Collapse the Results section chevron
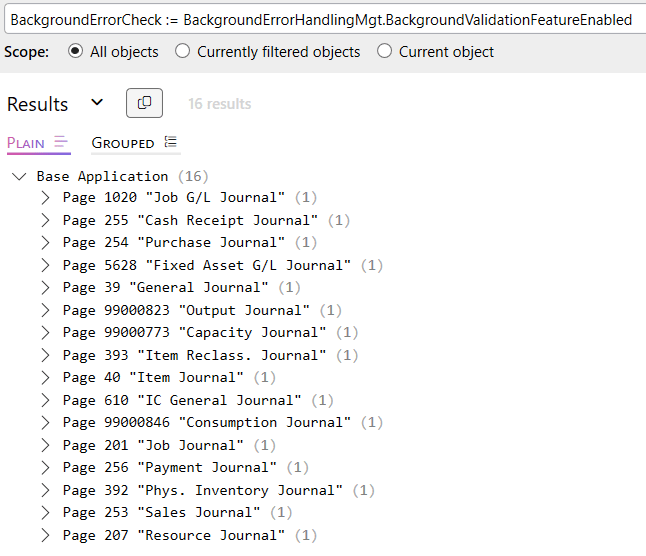 point(97,103)
